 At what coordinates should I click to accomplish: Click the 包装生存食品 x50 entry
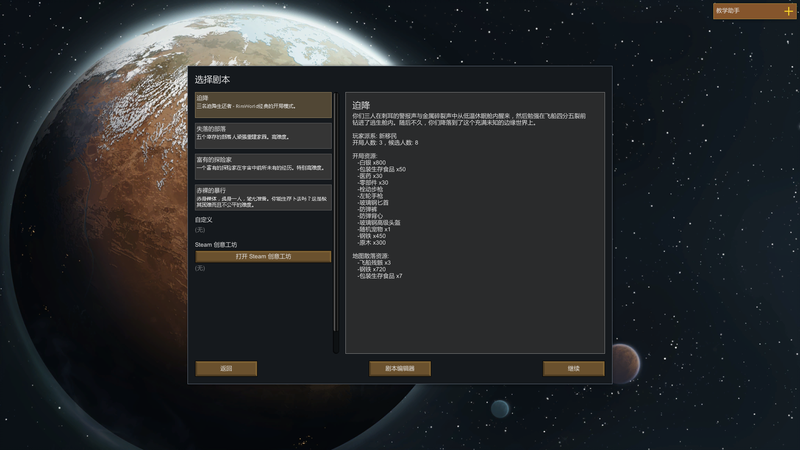coord(382,169)
